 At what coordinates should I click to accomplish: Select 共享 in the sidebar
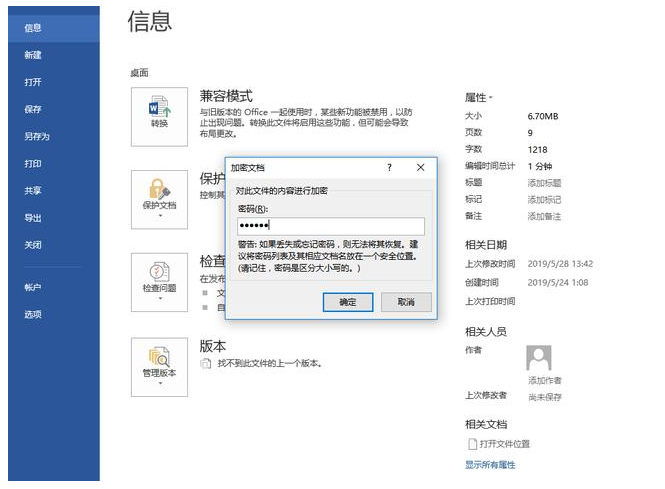click(54, 191)
